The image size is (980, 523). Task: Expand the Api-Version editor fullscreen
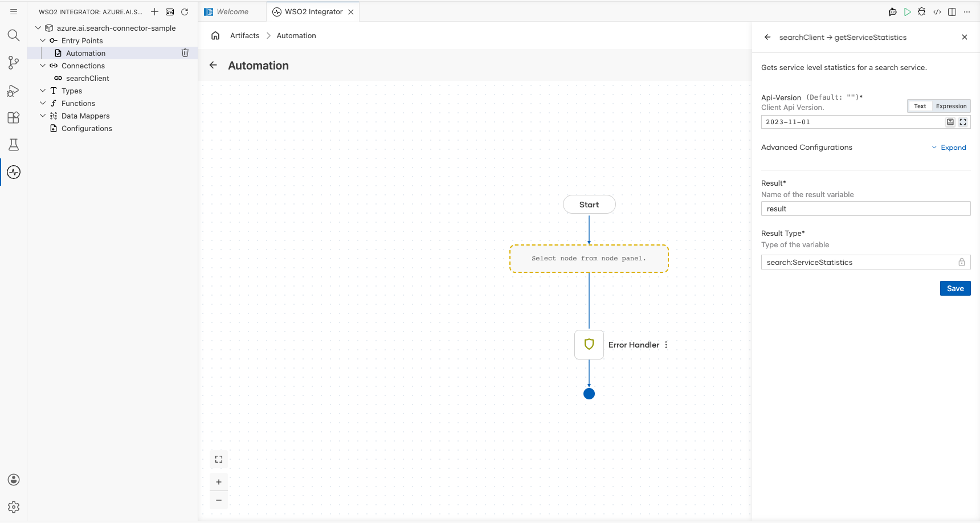pyautogui.click(x=963, y=122)
